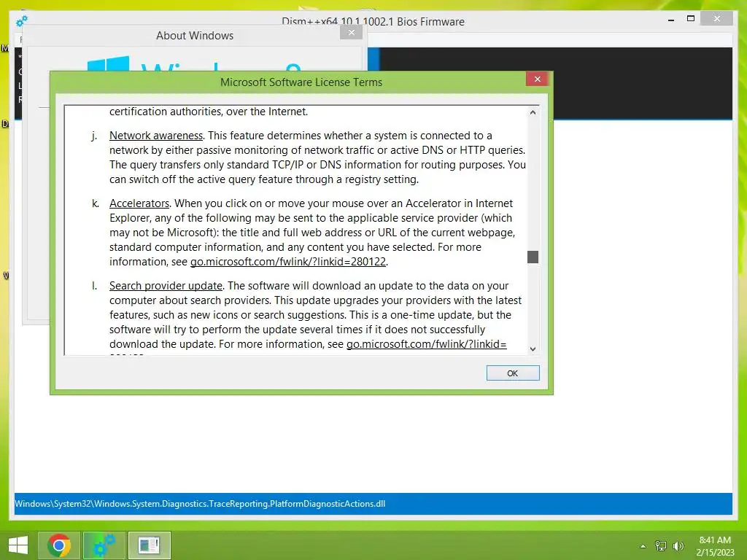Screen dimensions: 747x560
Task: Click the Windows logo in About Windows
Action: click(x=108, y=64)
